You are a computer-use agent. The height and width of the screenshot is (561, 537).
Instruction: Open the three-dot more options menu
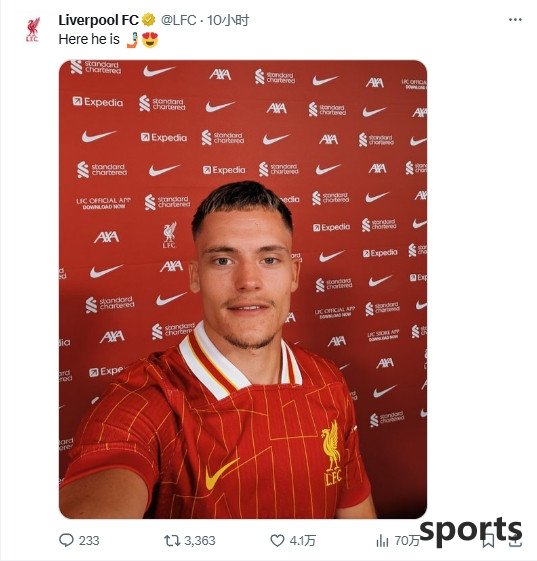515,20
